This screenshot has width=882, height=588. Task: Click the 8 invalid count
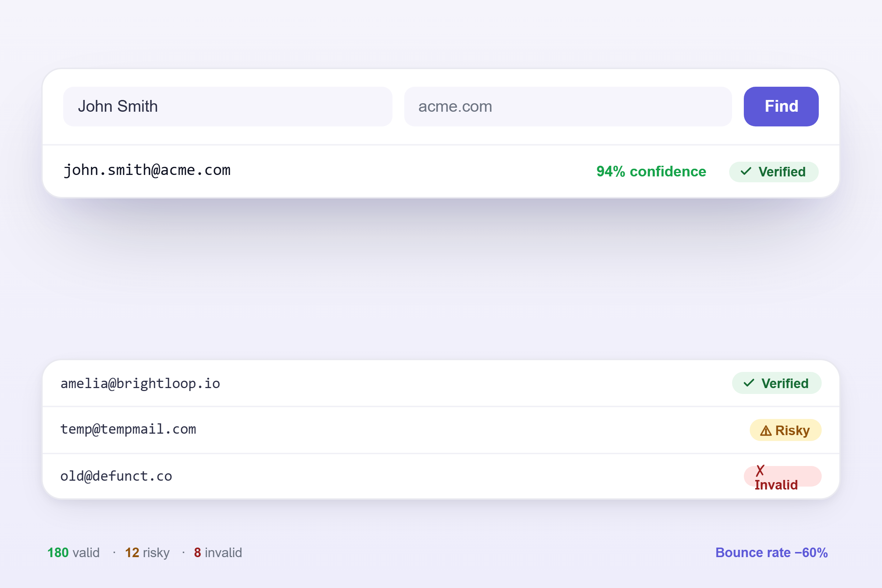218,553
